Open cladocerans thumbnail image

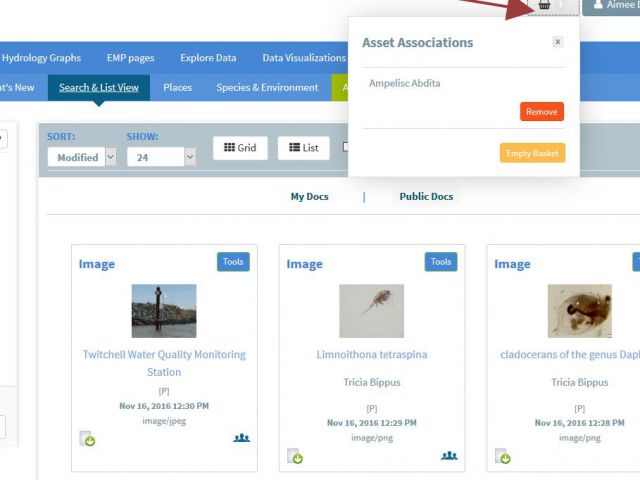(580, 311)
